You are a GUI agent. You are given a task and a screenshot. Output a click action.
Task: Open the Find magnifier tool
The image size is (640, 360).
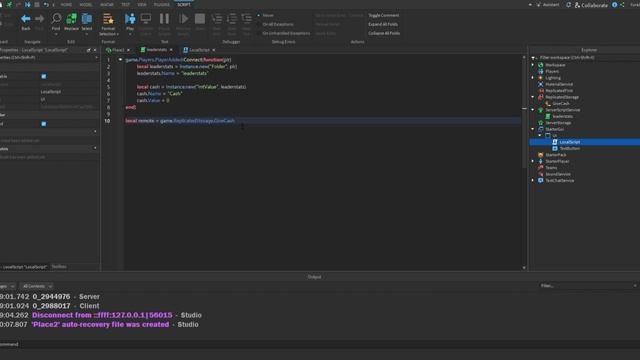[x=56, y=18]
